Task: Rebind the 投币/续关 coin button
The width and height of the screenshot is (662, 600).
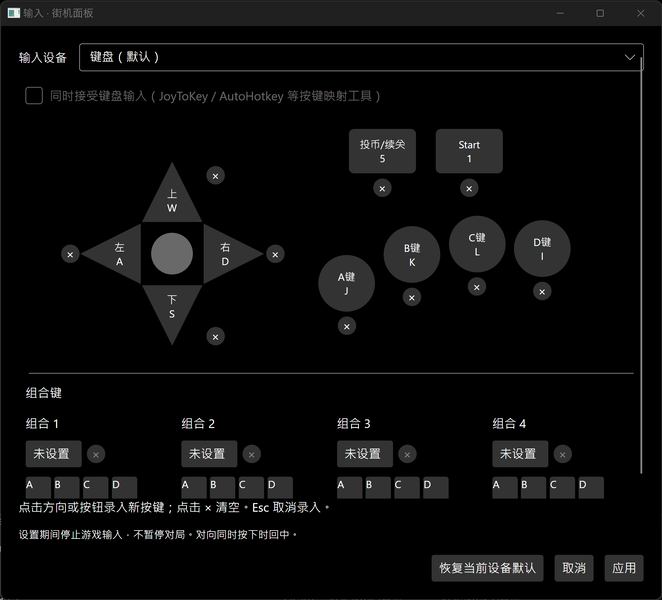Action: click(382, 151)
